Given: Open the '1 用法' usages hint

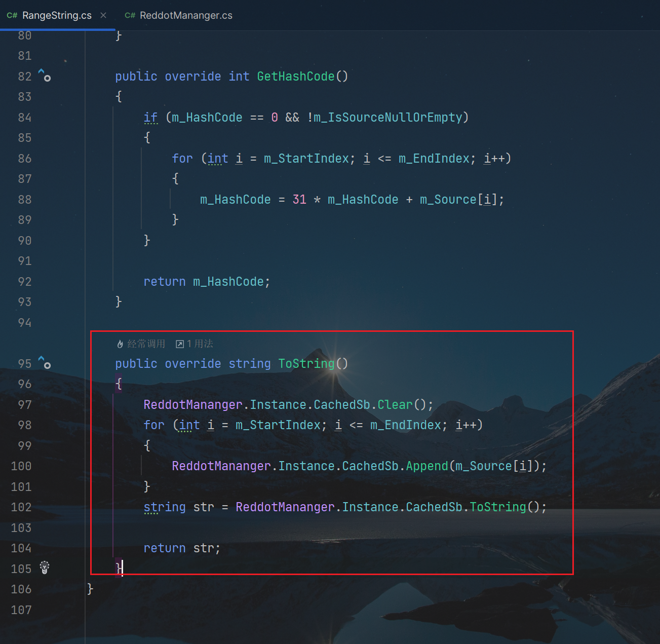Looking at the screenshot, I should 200,344.
